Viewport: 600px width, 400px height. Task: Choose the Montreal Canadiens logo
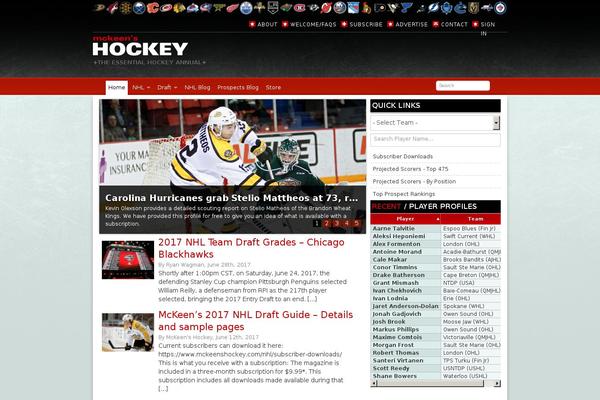300,8
